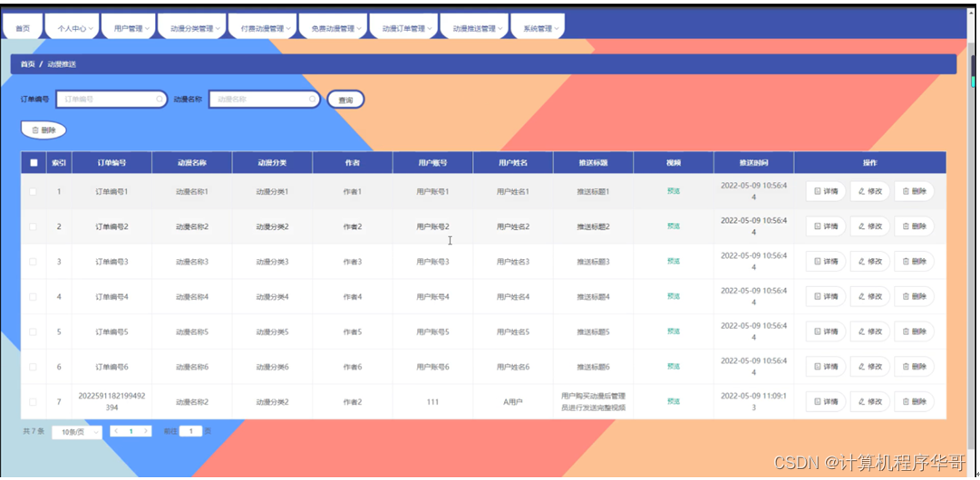The height and width of the screenshot is (480, 980).
Task: Focus the 动漫名称 search input
Action: click(265, 100)
